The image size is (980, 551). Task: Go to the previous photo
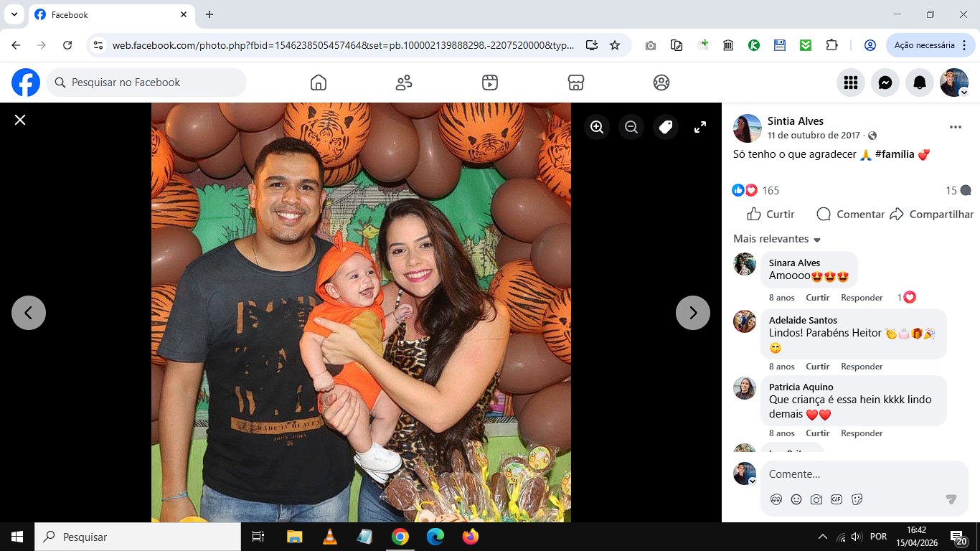pos(29,313)
